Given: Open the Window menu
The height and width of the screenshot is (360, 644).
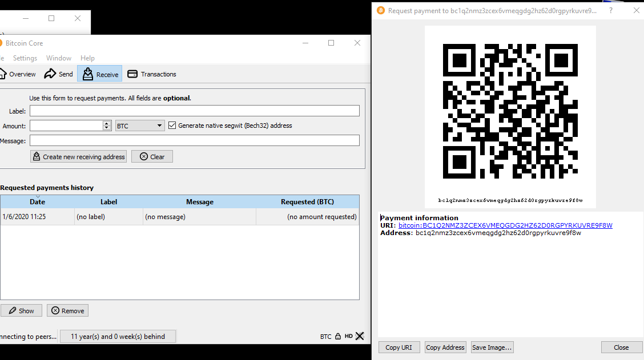Looking at the screenshot, I should [59, 58].
